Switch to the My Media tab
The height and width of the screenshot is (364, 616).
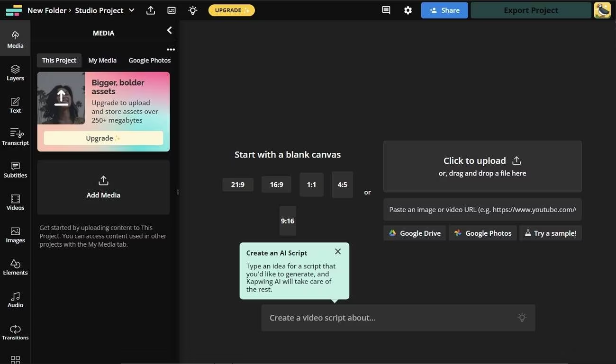pyautogui.click(x=102, y=61)
